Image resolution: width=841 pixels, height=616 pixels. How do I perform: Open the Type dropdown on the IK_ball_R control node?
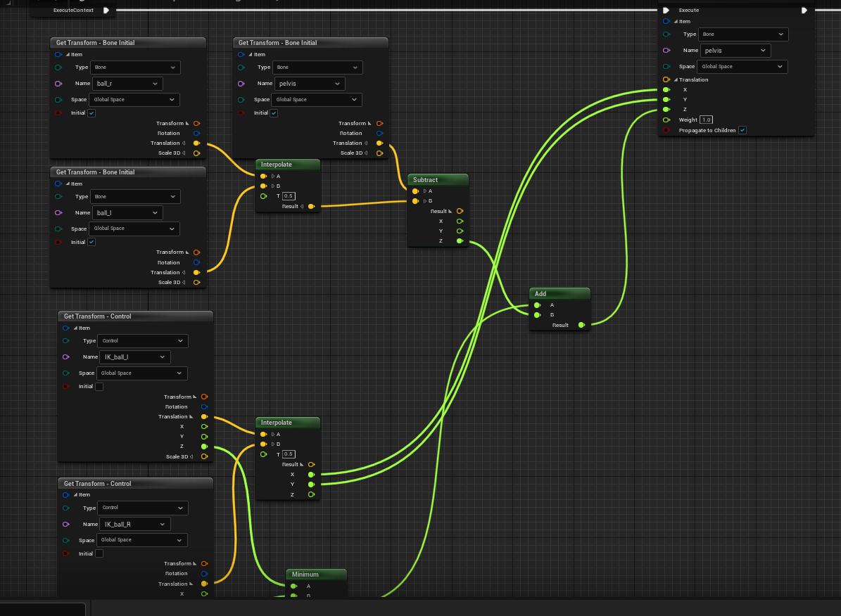click(x=142, y=508)
